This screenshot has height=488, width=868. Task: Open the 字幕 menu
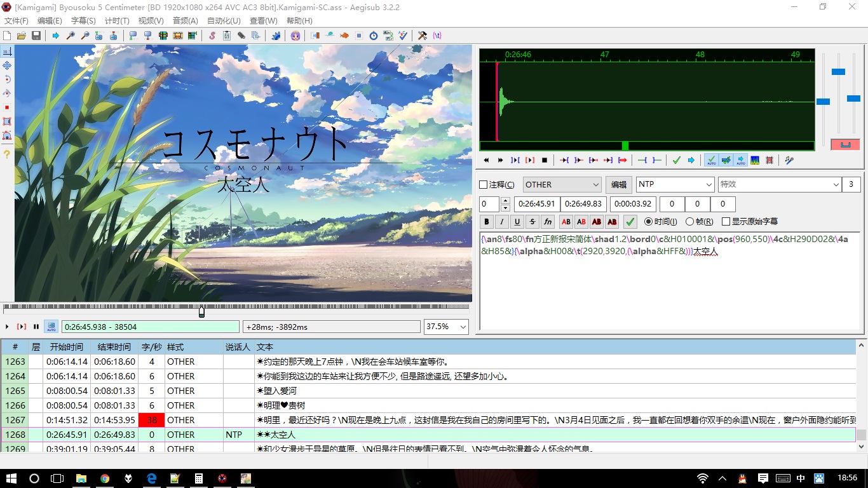[83, 21]
